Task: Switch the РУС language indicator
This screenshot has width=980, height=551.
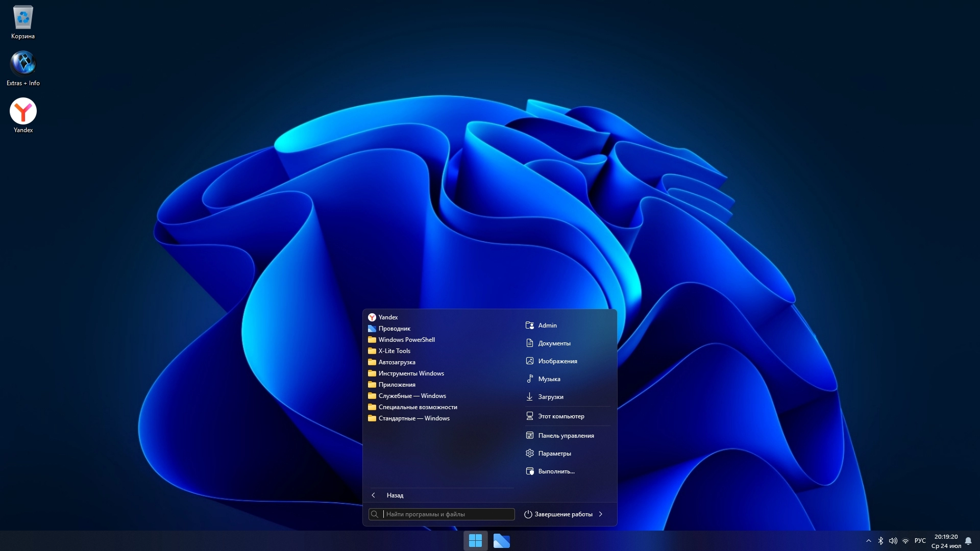Action: point(920,541)
